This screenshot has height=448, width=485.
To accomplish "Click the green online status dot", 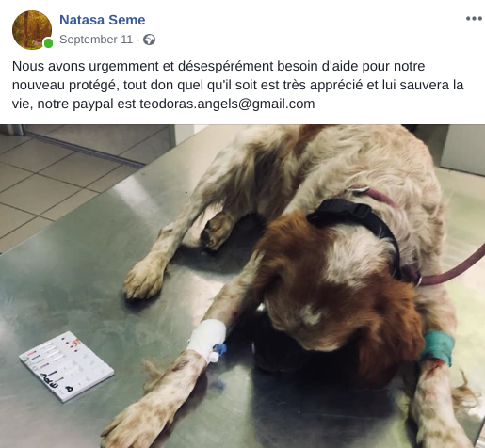I will point(48,43).
